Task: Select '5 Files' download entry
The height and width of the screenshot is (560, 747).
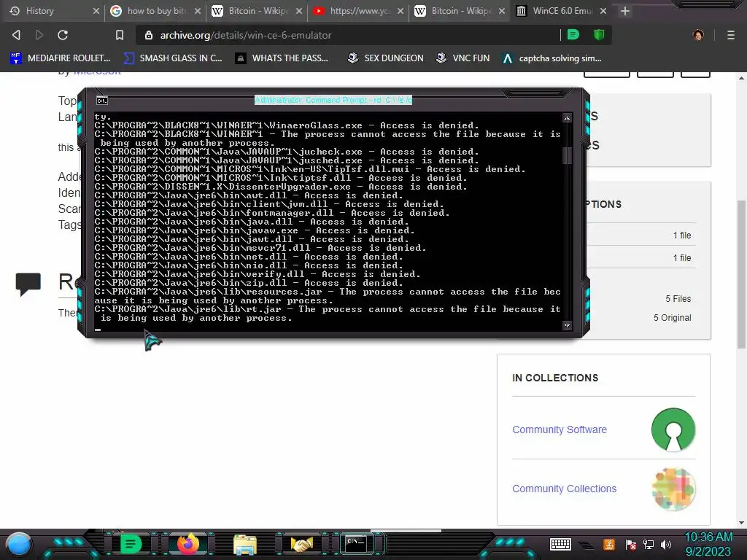Action: tap(678, 298)
